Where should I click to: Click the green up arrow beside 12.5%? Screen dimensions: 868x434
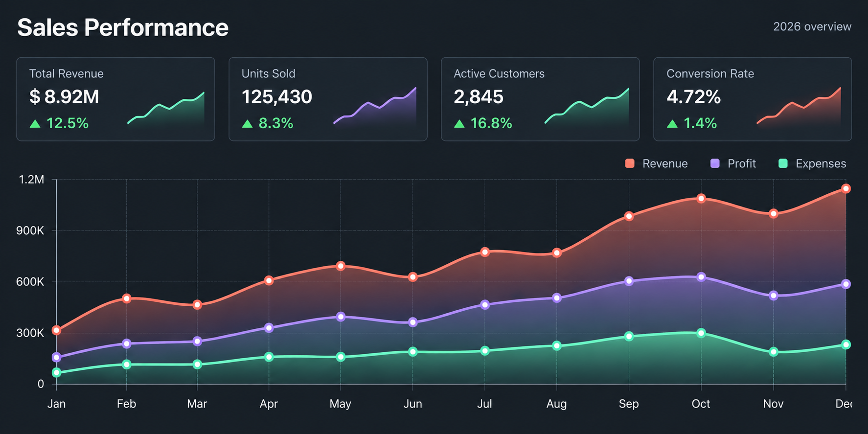35,124
